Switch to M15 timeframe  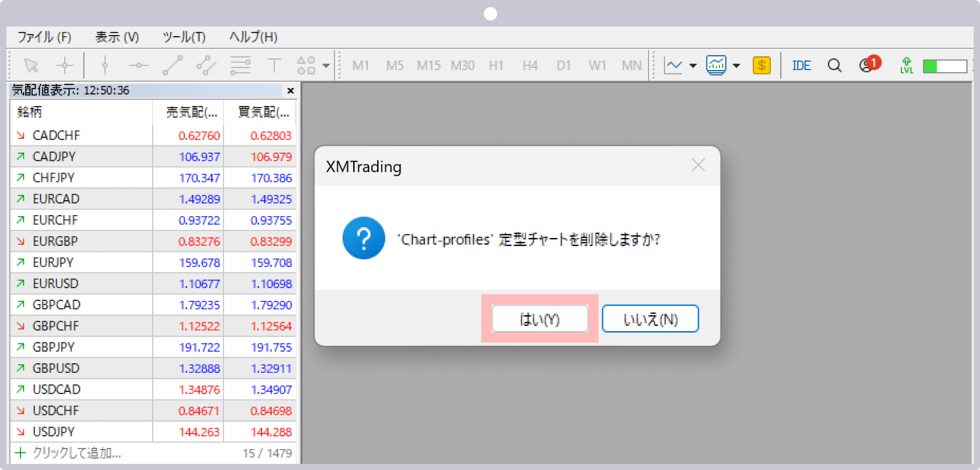428,65
